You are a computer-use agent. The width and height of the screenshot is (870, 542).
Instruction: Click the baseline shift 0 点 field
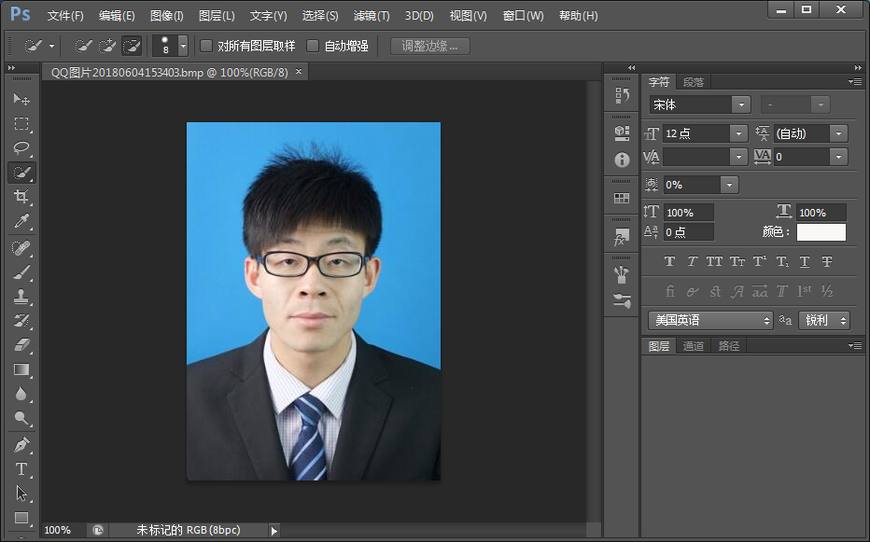click(689, 232)
